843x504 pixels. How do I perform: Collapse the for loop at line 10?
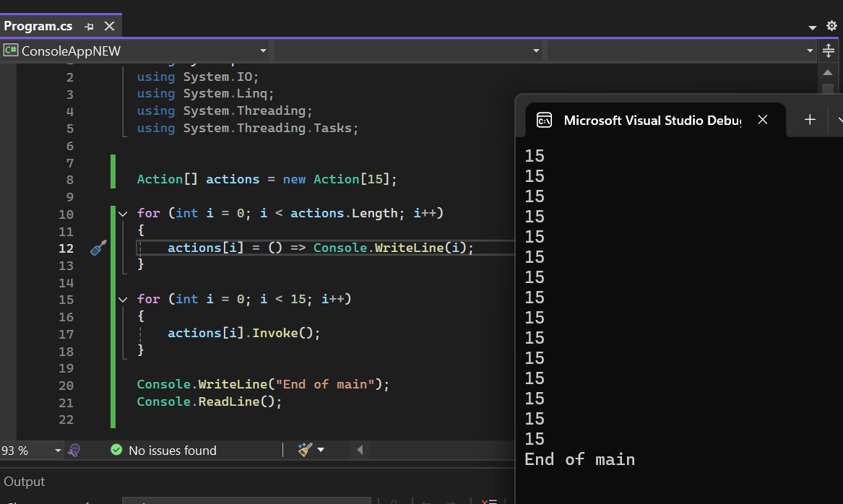click(123, 214)
